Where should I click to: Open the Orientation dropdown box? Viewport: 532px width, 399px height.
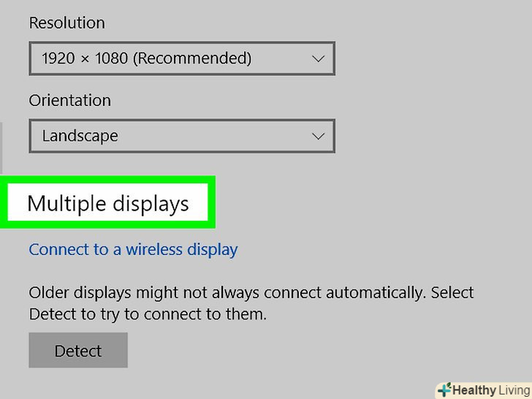[x=182, y=136]
